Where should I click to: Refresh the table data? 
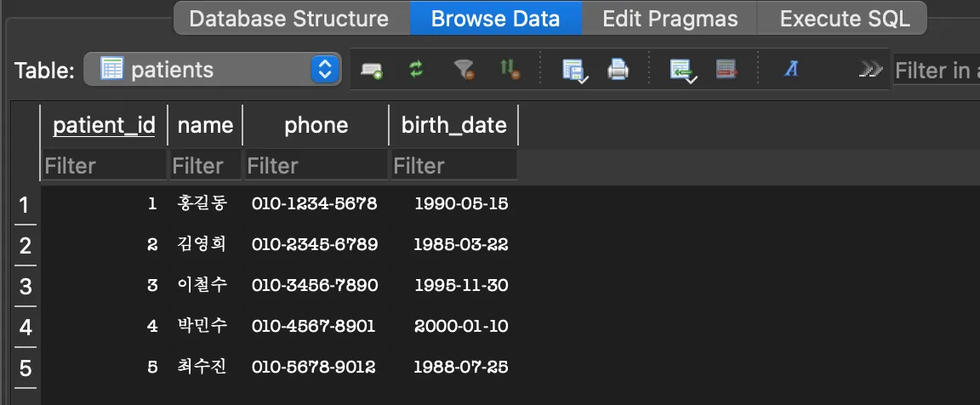click(416, 69)
